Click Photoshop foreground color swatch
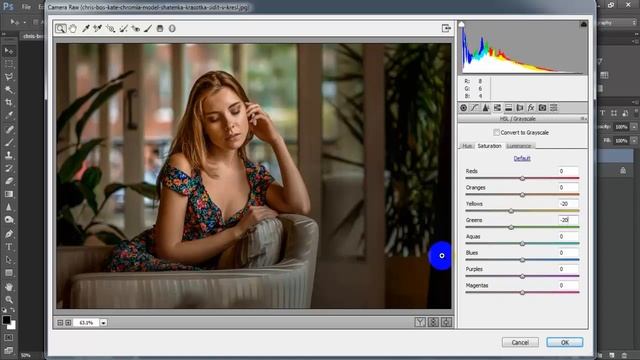640x360 pixels. 6,320
